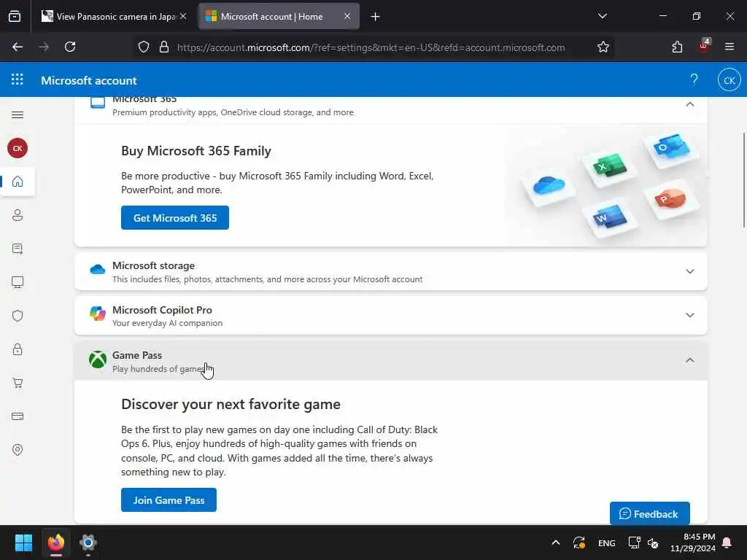Click into the URL address bar

(x=371, y=47)
